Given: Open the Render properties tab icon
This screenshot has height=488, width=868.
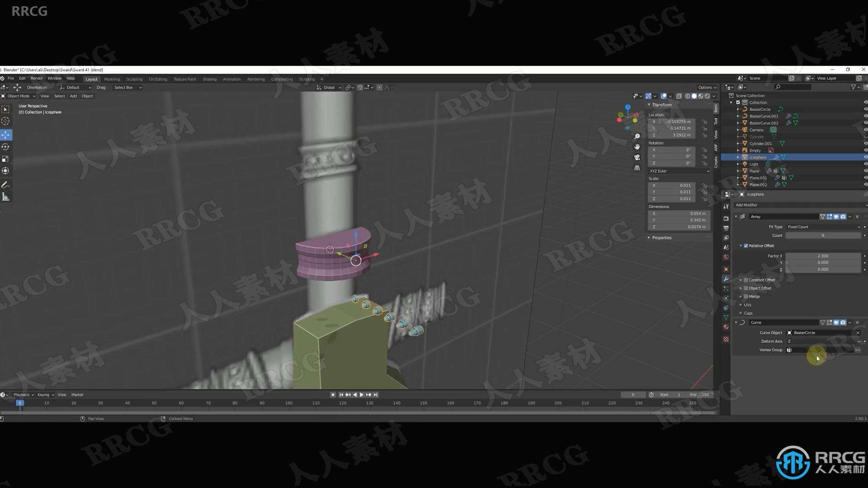Looking at the screenshot, I should [x=726, y=218].
